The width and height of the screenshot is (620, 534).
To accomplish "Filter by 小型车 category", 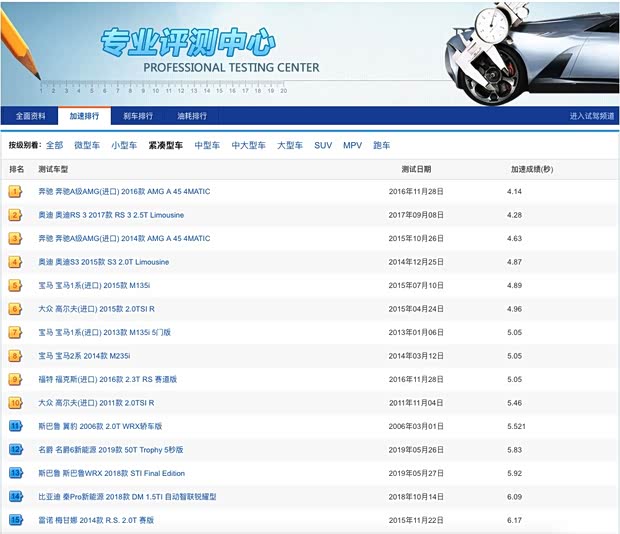I will point(124,145).
